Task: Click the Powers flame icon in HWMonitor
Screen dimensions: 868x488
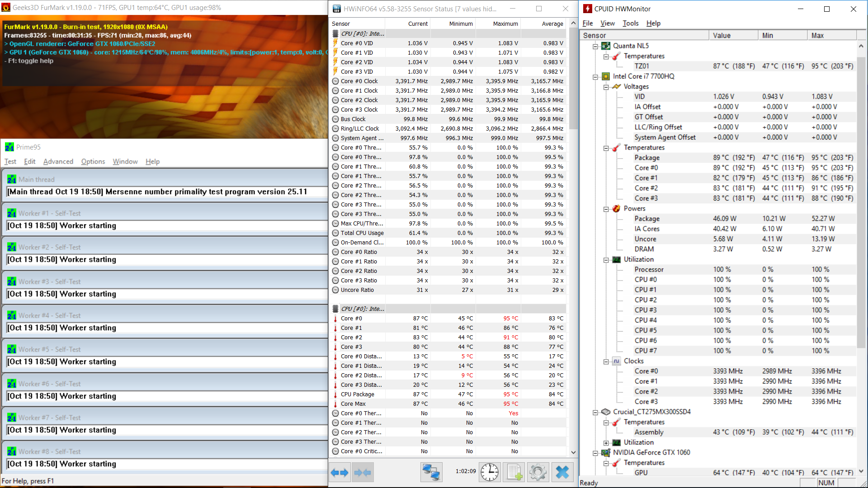Action: (x=617, y=208)
